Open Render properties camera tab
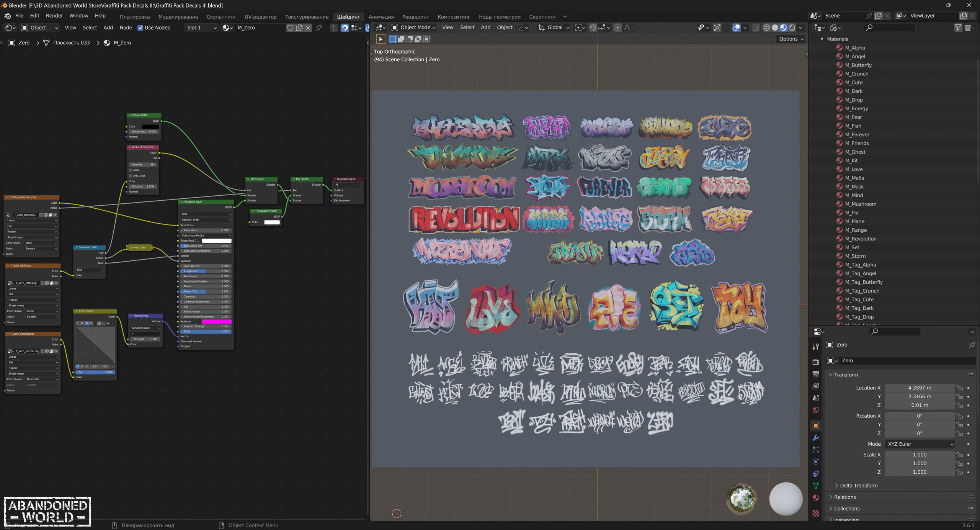Image resolution: width=980 pixels, height=530 pixels. [x=816, y=362]
